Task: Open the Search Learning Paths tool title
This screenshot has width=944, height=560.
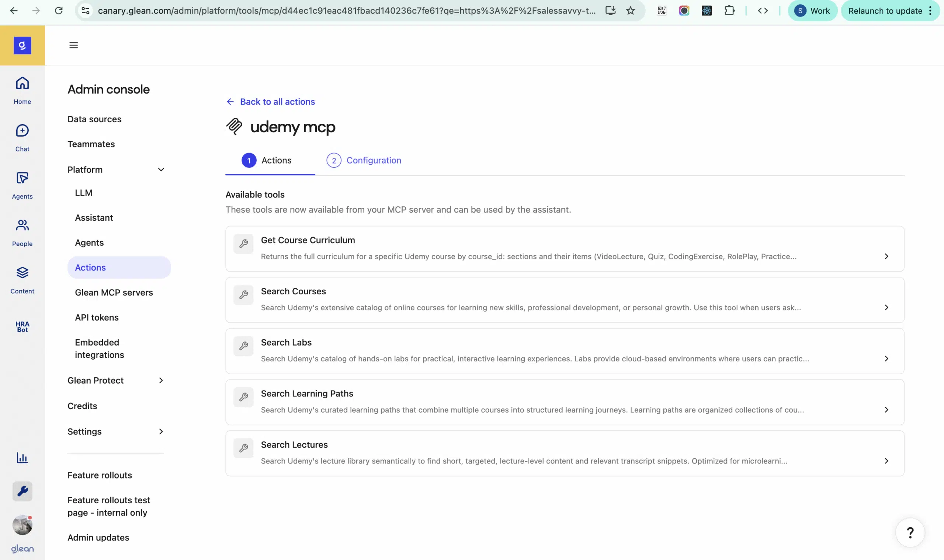Action: [x=307, y=393]
